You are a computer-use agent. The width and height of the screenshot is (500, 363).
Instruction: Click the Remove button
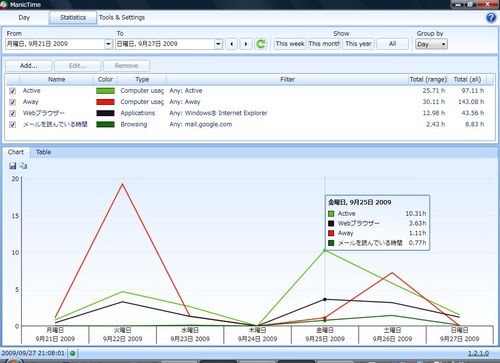126,66
